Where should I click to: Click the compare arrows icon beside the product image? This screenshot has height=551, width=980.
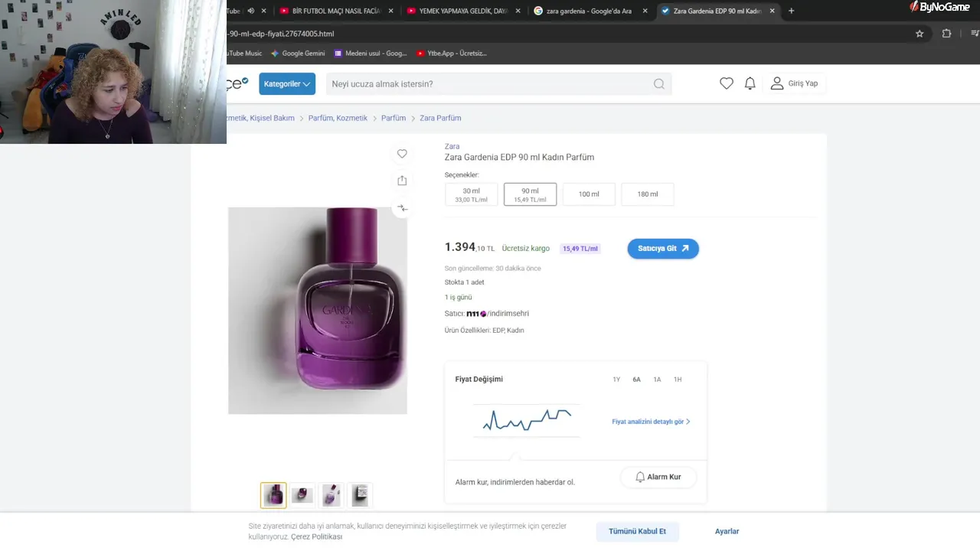pyautogui.click(x=402, y=208)
